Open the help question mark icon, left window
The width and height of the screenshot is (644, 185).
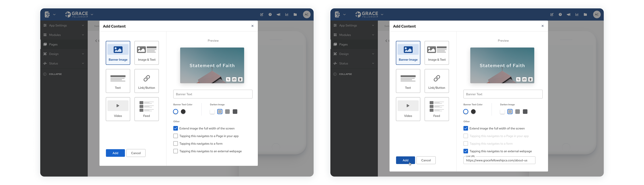[270, 14]
